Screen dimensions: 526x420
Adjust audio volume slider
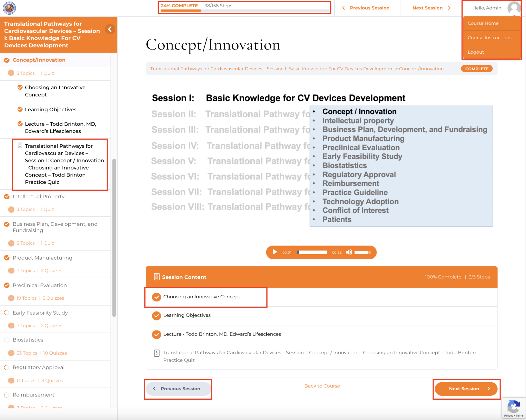pos(363,252)
